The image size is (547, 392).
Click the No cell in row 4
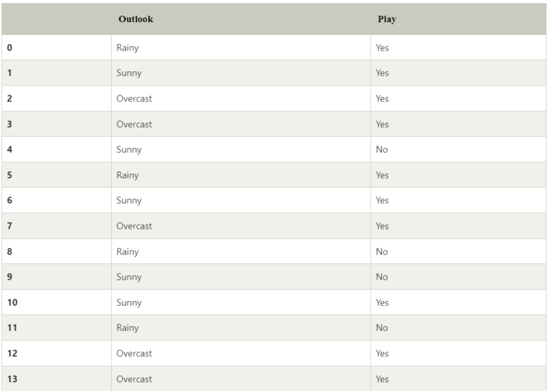tap(382, 149)
